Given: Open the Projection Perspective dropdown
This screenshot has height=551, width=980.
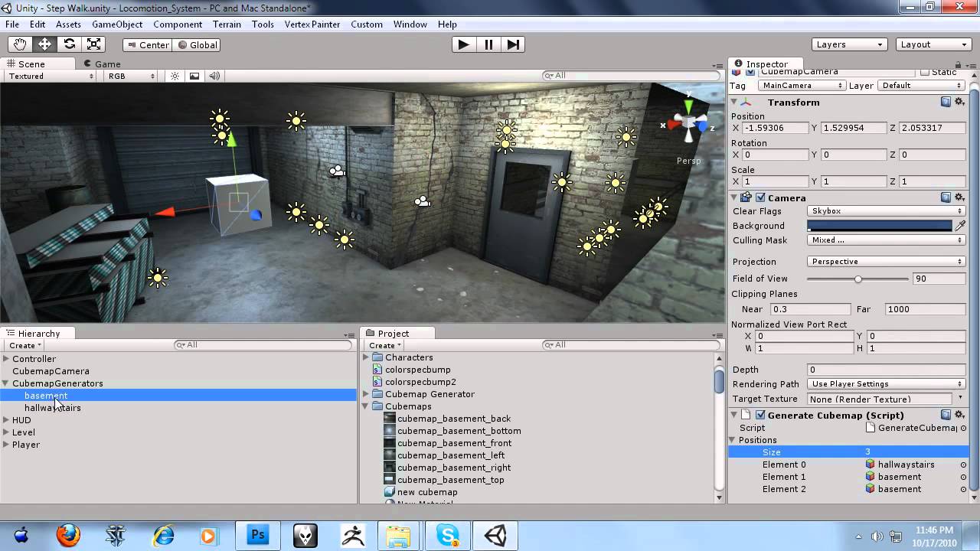Looking at the screenshot, I should click(x=886, y=262).
